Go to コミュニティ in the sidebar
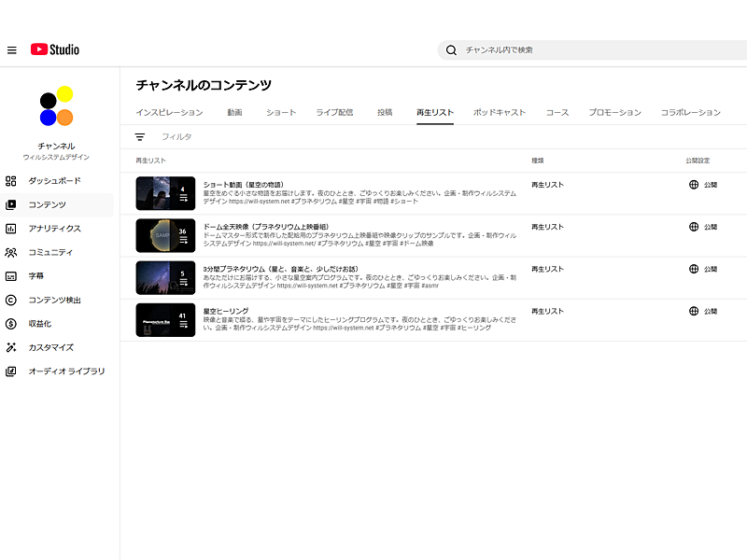Image resolution: width=747 pixels, height=560 pixels. click(x=50, y=252)
